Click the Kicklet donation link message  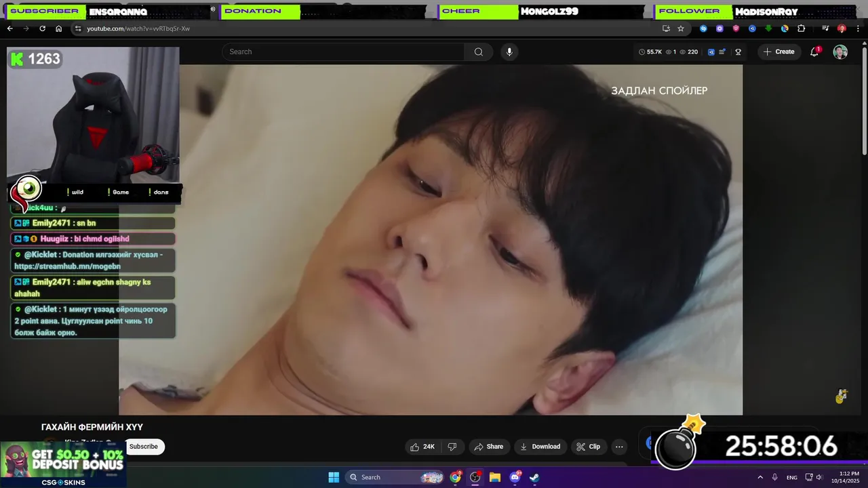coord(93,260)
